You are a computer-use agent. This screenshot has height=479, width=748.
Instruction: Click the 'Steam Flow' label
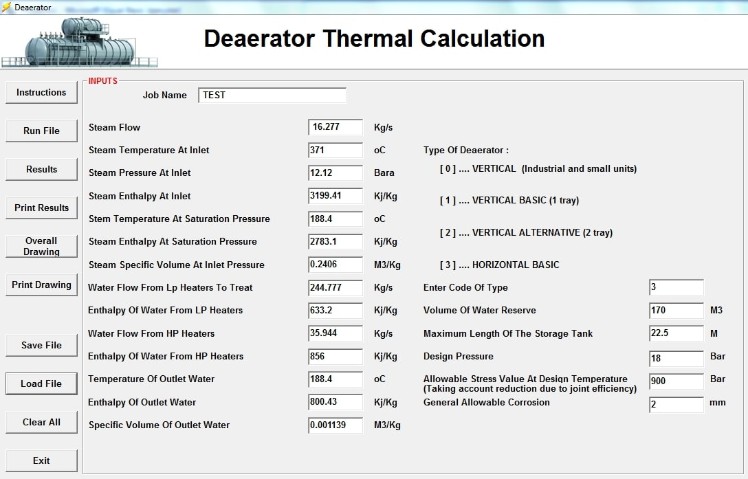[114, 127]
